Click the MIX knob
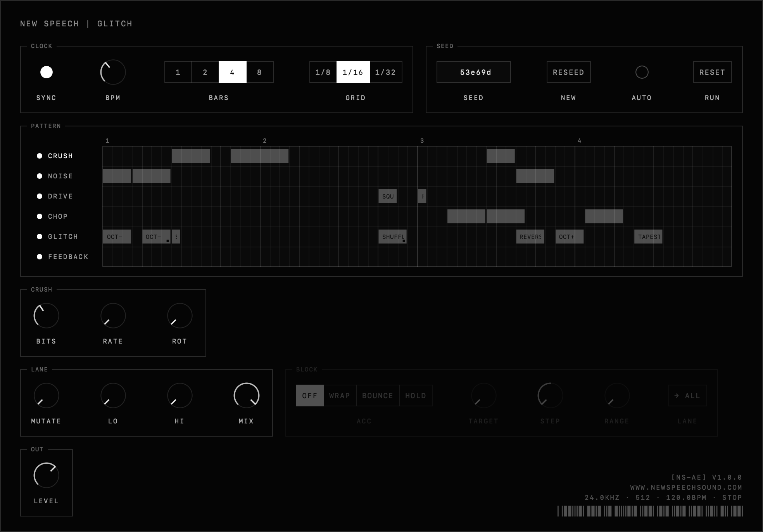Image resolution: width=763 pixels, height=532 pixels. (x=246, y=396)
